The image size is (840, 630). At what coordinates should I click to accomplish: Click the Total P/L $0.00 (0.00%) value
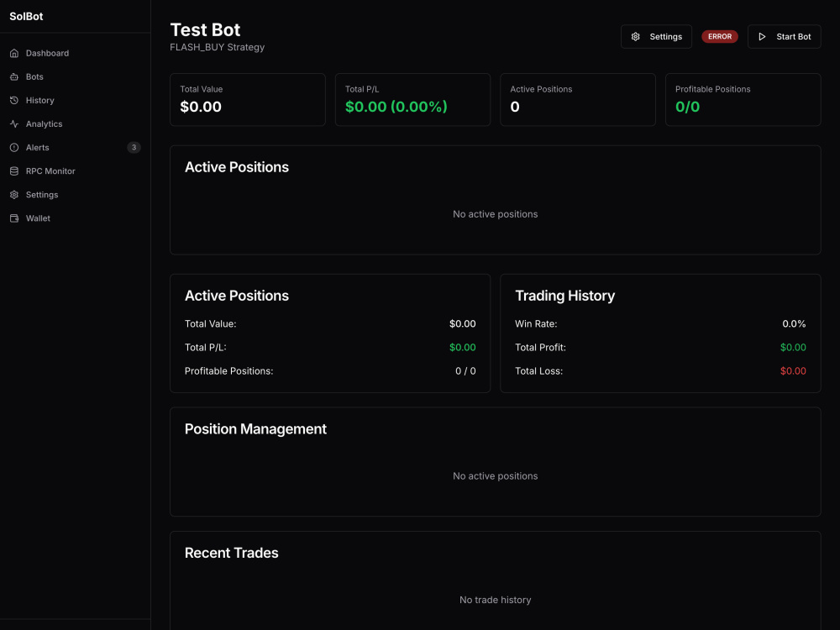396,107
